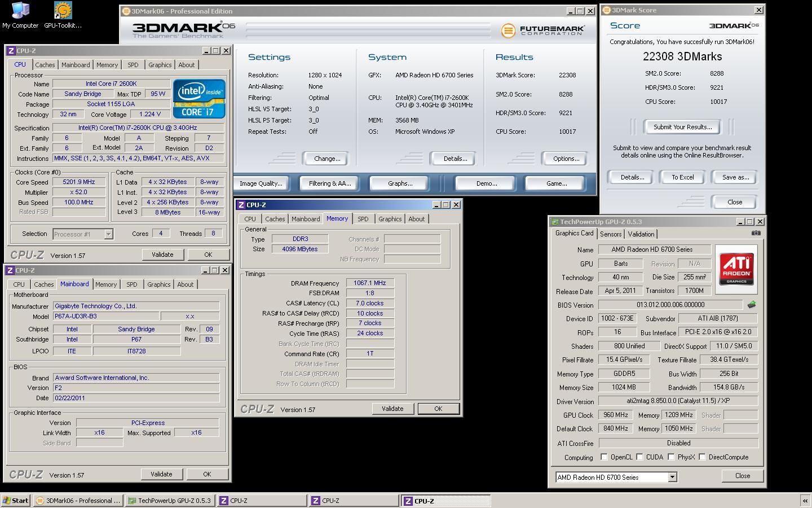Viewport: 812px width, 508px height.
Task: Click motherboard model field P67A-UD3R-B3
Action: coord(105,316)
